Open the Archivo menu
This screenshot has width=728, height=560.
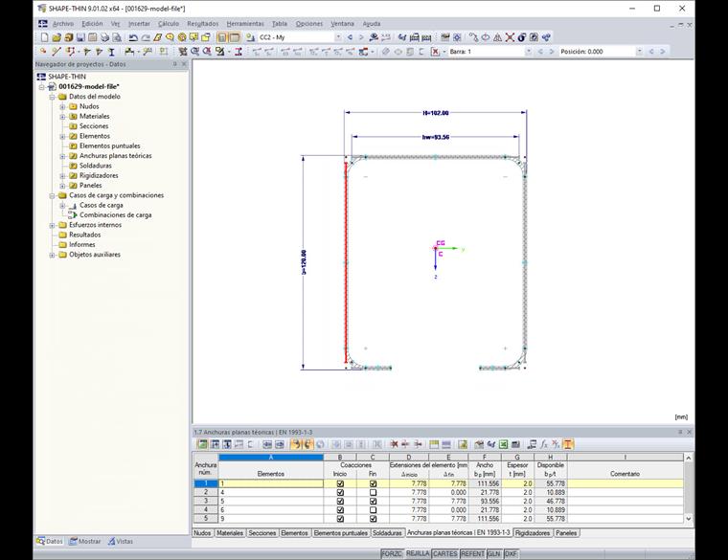62,24
